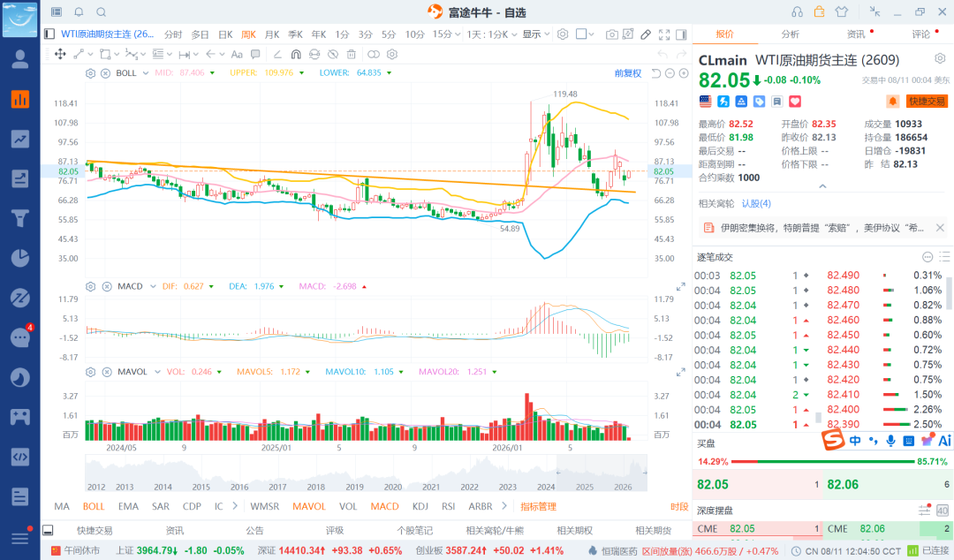954x560 pixels.
Task: Switch to the 资讯 tab in right panel
Action: (x=855, y=34)
